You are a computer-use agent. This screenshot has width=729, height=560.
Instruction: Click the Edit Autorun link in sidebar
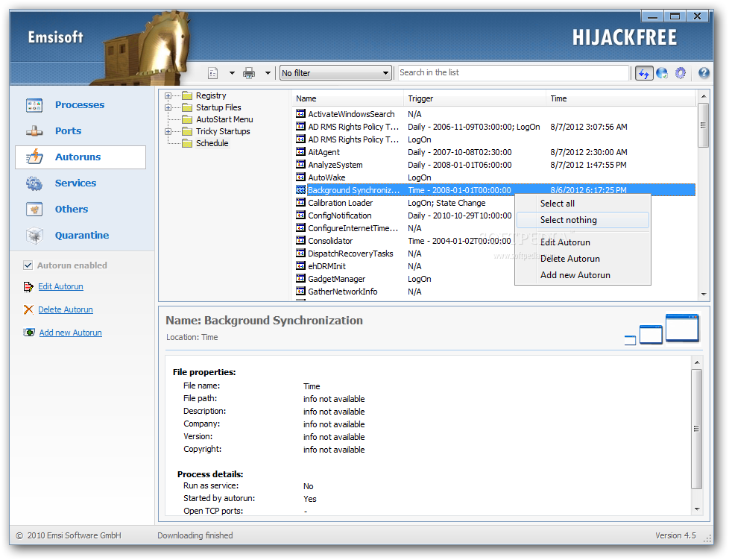tap(60, 286)
